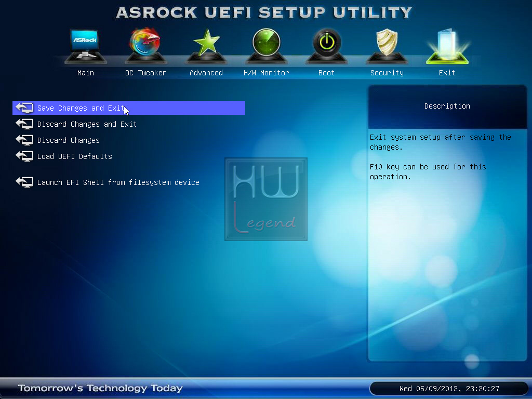Screen dimensions: 532x399
Task: Click the 'F10 key can be used' text
Action: pyautogui.click(x=428, y=171)
